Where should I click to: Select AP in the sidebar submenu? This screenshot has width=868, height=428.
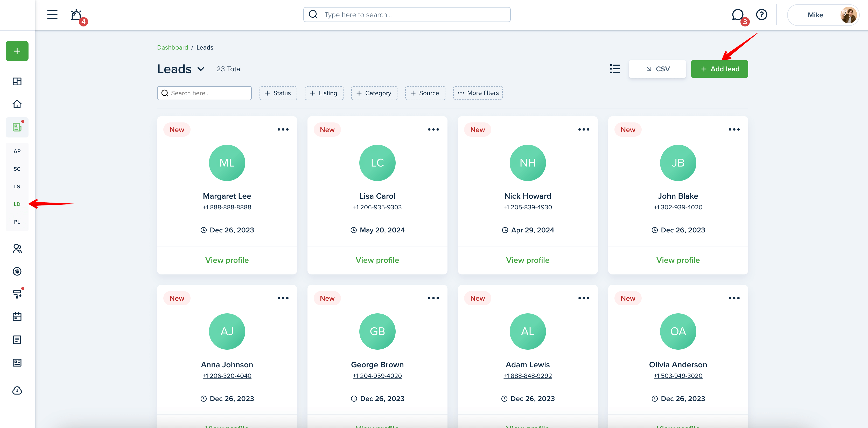click(17, 151)
